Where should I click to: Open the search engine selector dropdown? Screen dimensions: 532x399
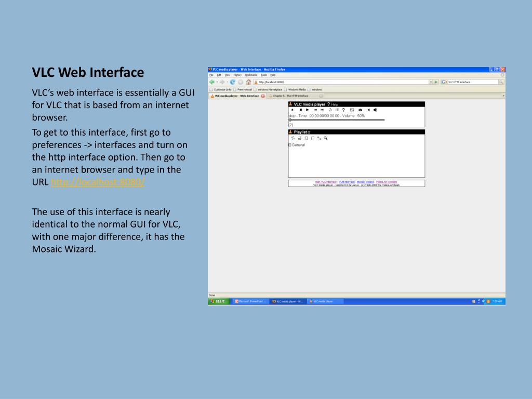[x=444, y=82]
